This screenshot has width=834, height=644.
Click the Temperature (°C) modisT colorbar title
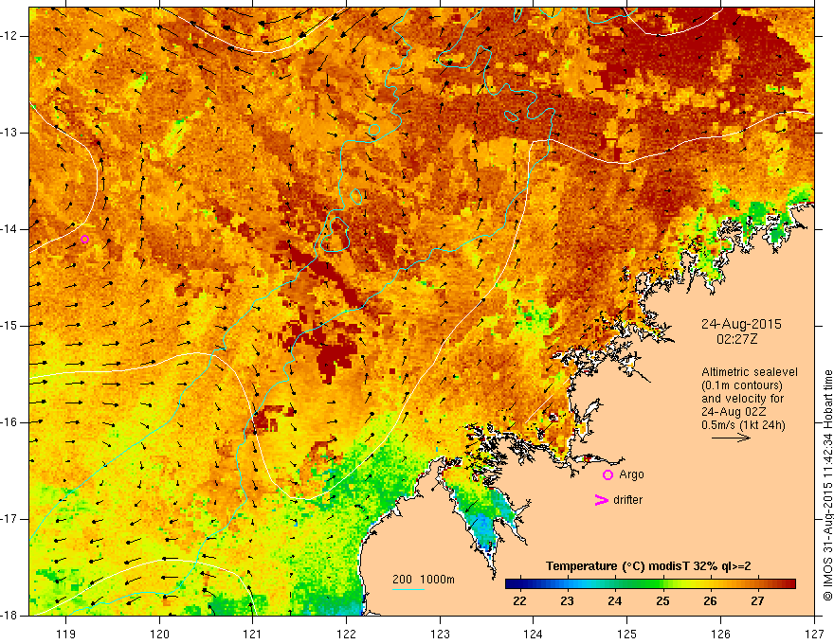pyautogui.click(x=648, y=566)
